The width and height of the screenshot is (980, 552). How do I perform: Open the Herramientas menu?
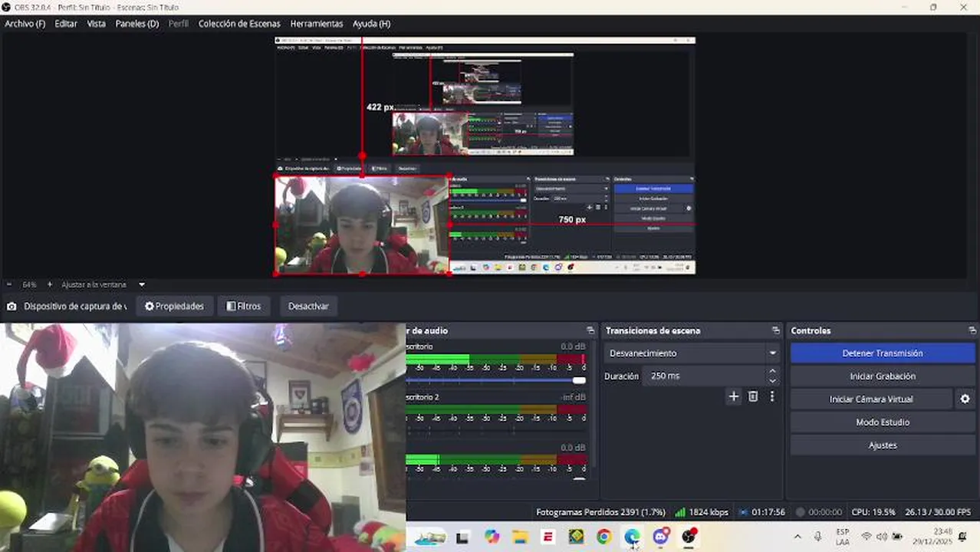[x=317, y=24]
